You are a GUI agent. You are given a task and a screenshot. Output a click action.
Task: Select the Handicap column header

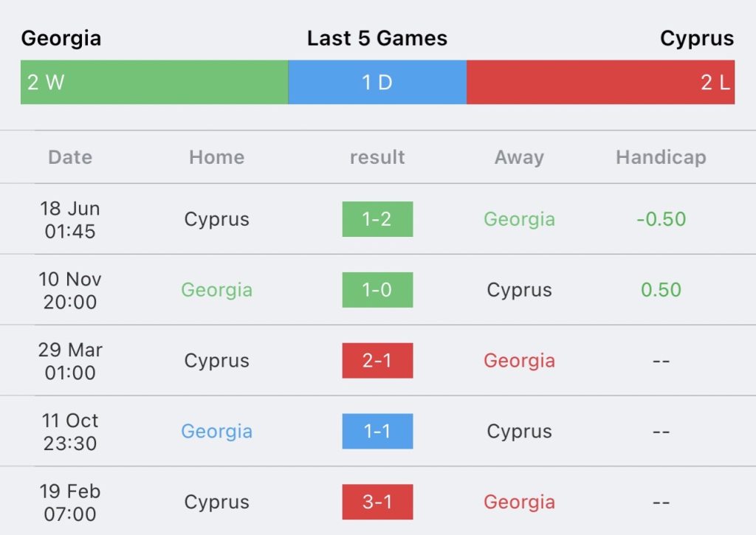pos(661,158)
